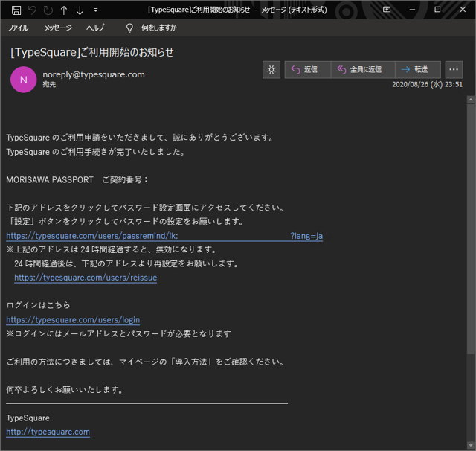Viewport: 476px width, 451px height.
Task: Open the ファイル menu
Action: (x=18, y=28)
